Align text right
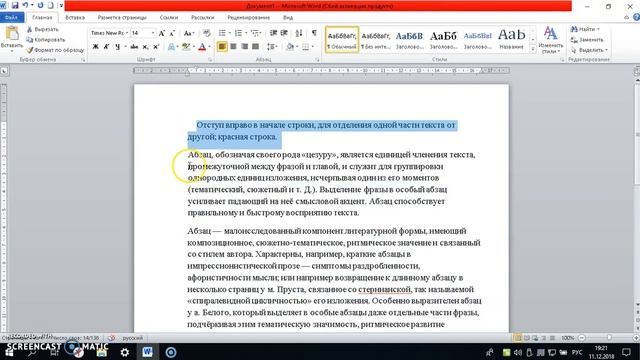Image resolution: width=640 pixels, height=360 pixels. [x=244, y=47]
